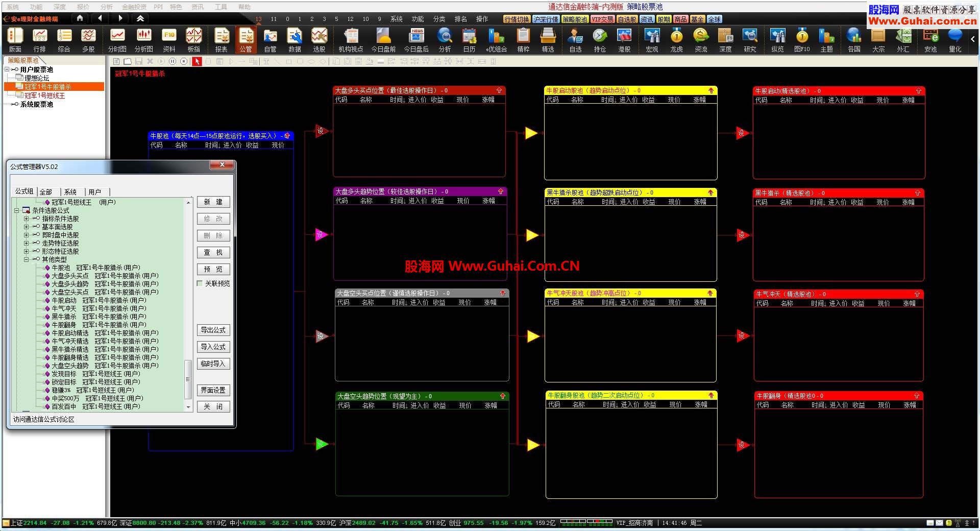This screenshot has height=531, width=980.
Task: Select 冠军1号短线王 in the stock pool tree
Action: tap(44, 95)
